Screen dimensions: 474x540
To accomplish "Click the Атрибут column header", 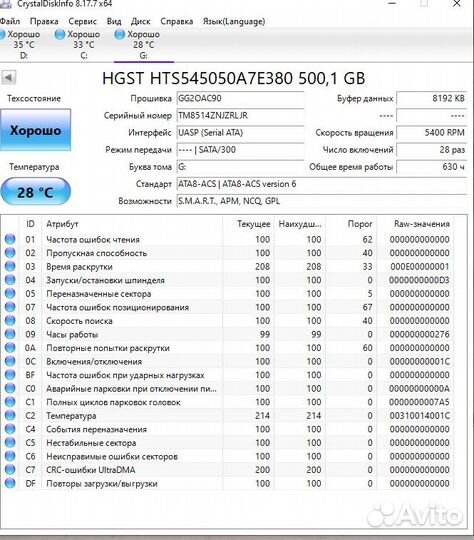I will [132, 224].
